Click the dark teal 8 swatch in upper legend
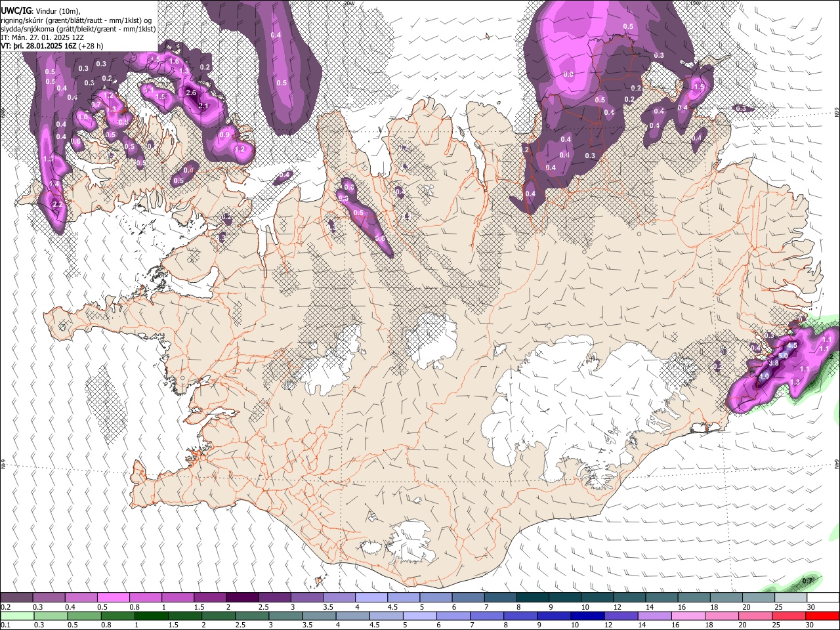840x630 pixels. coord(533,598)
